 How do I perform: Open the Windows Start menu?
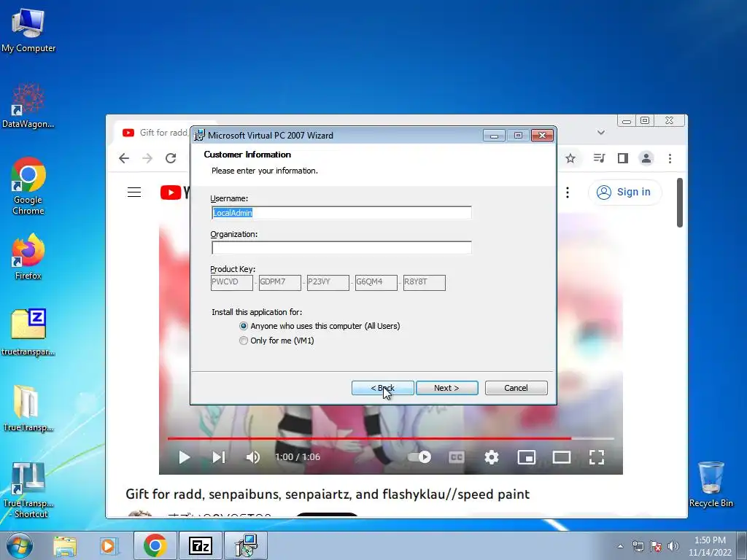(20, 545)
